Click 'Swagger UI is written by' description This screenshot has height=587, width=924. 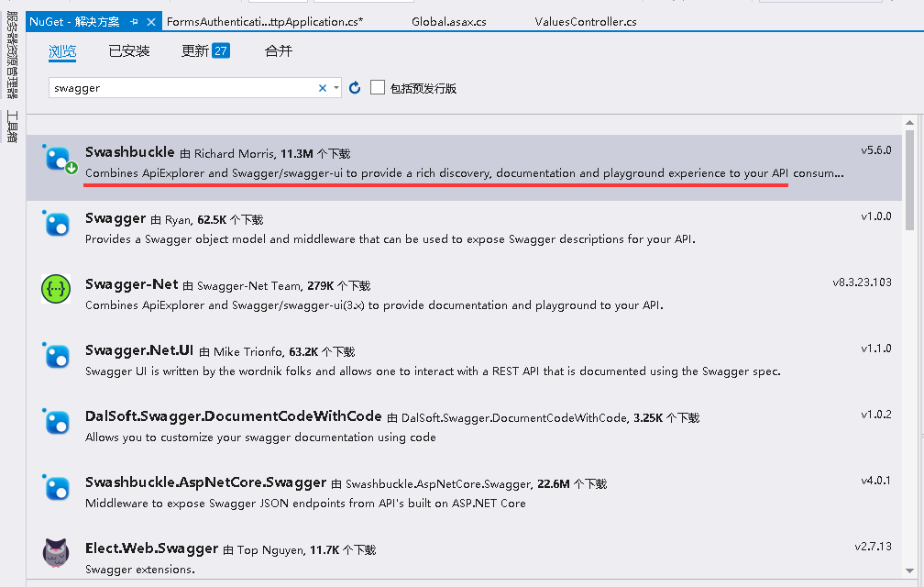[x=433, y=371]
